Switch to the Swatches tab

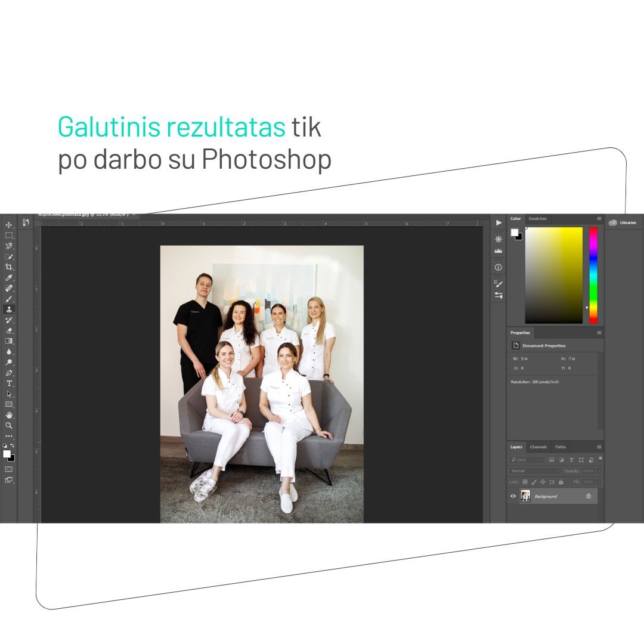pyautogui.click(x=537, y=219)
